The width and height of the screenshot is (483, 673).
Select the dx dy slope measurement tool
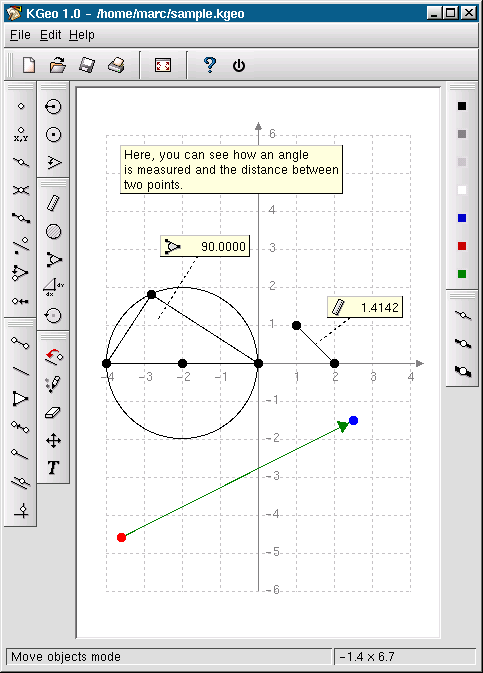(54, 287)
